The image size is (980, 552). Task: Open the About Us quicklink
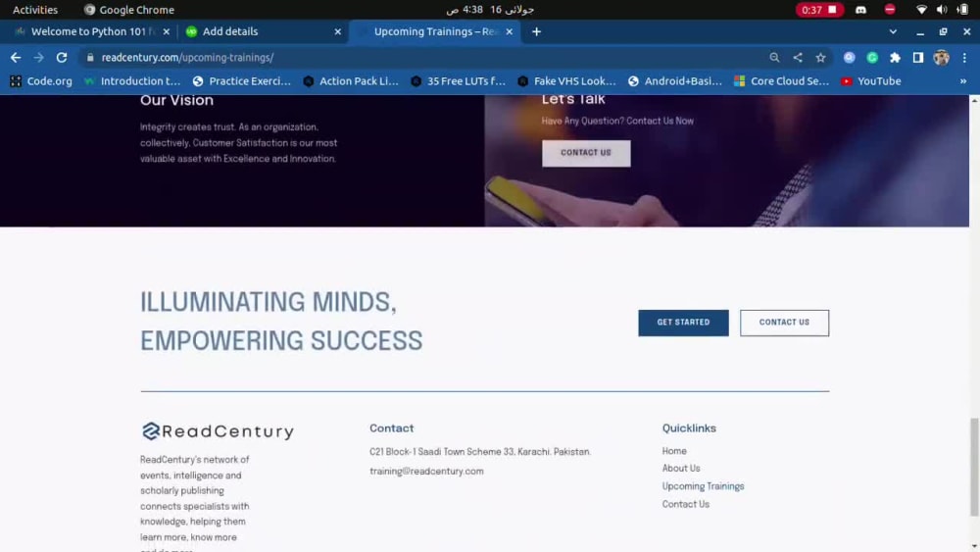click(x=681, y=469)
